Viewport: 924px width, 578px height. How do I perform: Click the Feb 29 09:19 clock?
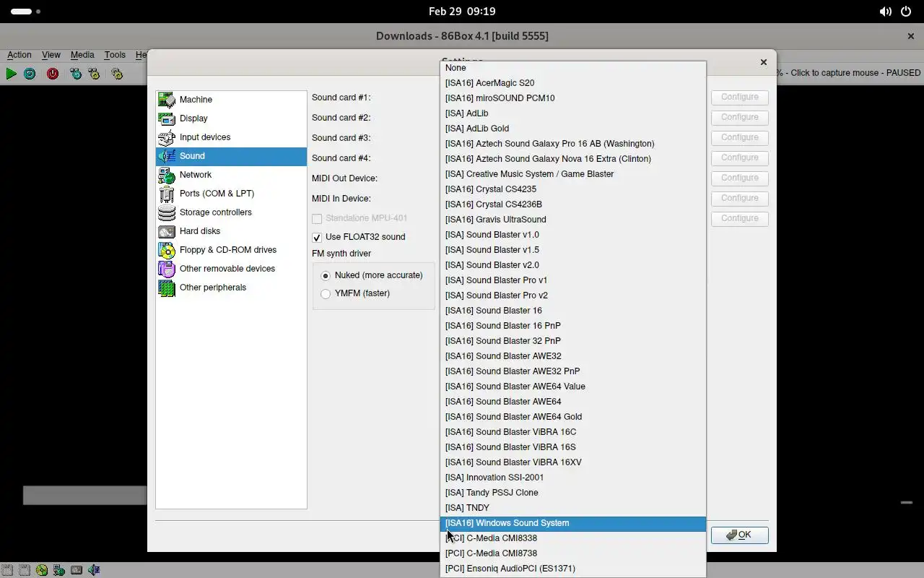462,12
